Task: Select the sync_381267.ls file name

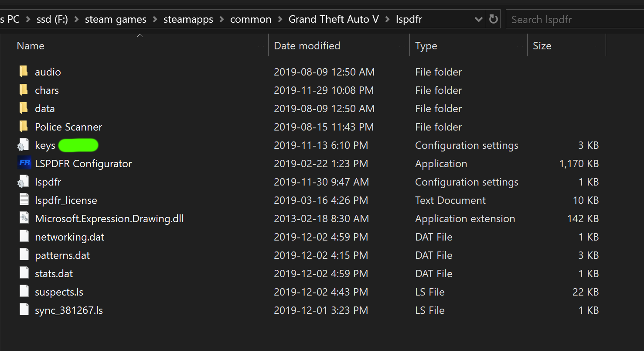Action: 69,310
